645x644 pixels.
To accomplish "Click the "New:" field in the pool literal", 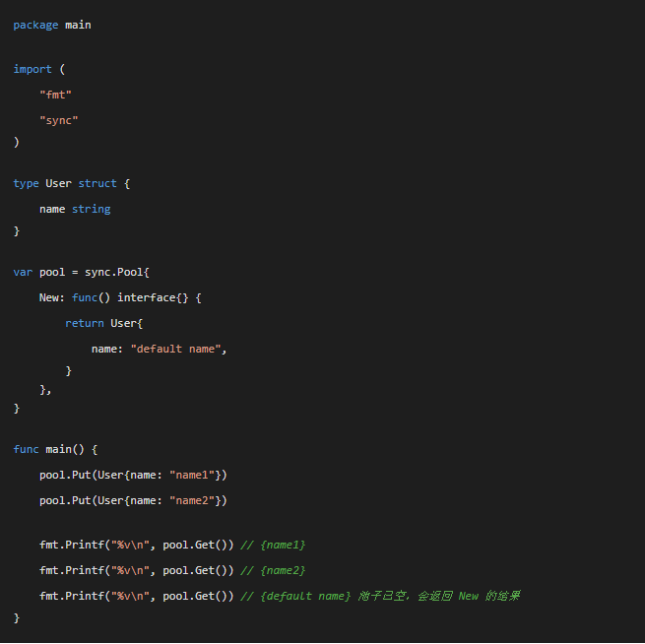I will tap(51, 297).
